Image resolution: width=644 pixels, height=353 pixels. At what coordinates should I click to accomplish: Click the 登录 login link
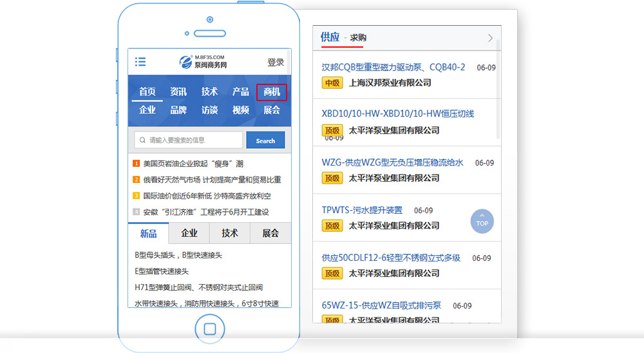(x=276, y=62)
